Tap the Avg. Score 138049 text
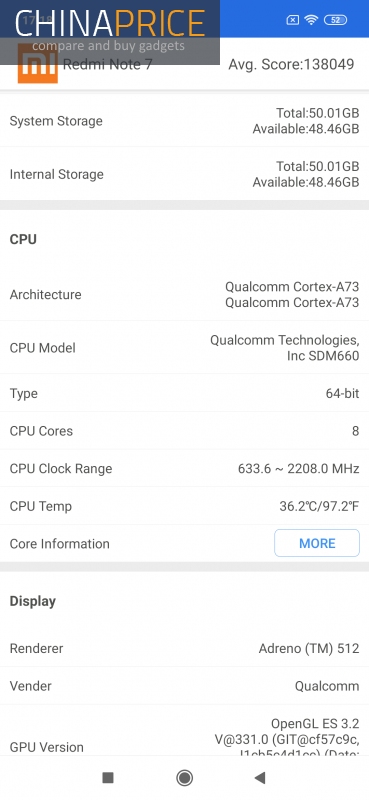This screenshot has width=369, height=800. pyautogui.click(x=291, y=64)
